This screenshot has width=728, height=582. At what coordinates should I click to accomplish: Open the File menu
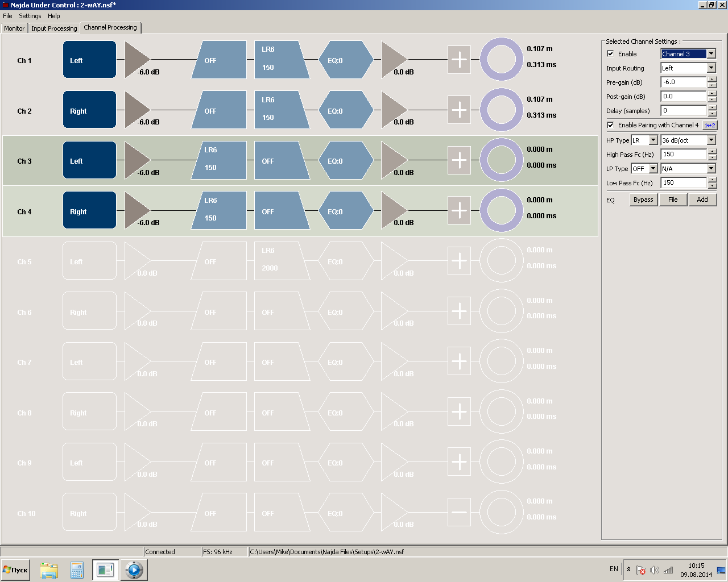7,16
